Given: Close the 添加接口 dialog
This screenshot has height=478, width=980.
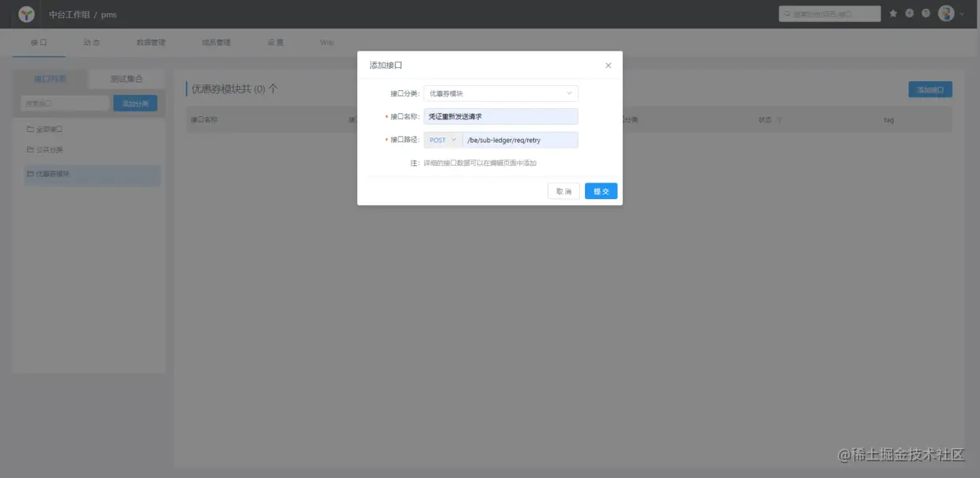Looking at the screenshot, I should (x=608, y=66).
